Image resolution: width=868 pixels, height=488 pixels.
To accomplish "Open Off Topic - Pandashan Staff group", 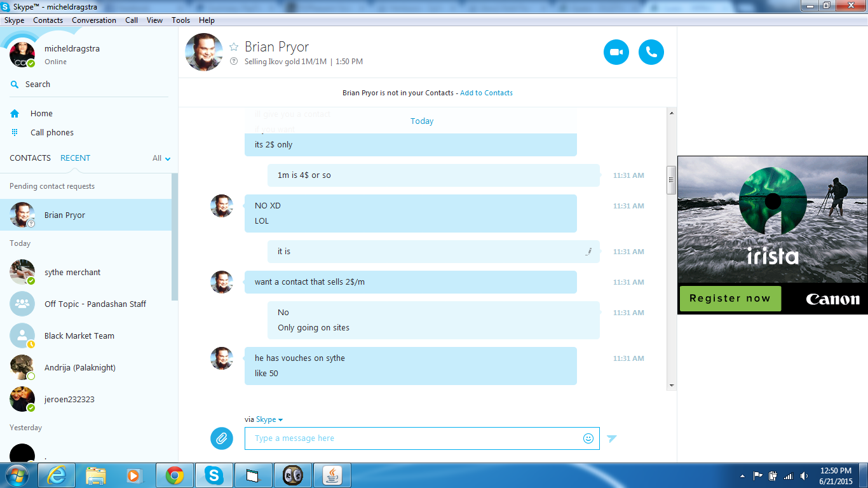I will [x=86, y=304].
